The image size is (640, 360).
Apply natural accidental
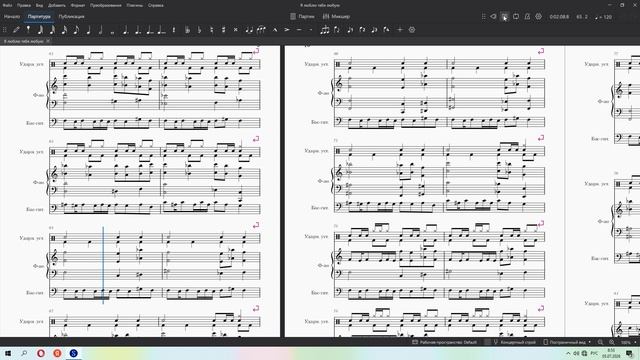point(211,29)
